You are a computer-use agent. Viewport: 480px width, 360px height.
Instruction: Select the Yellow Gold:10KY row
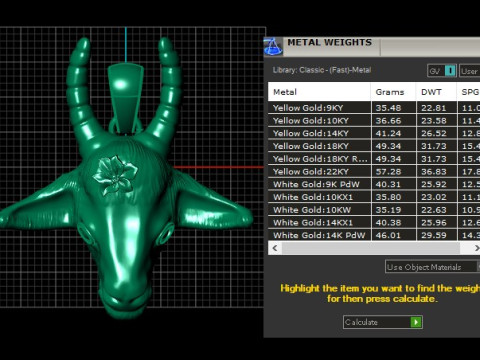click(374, 121)
